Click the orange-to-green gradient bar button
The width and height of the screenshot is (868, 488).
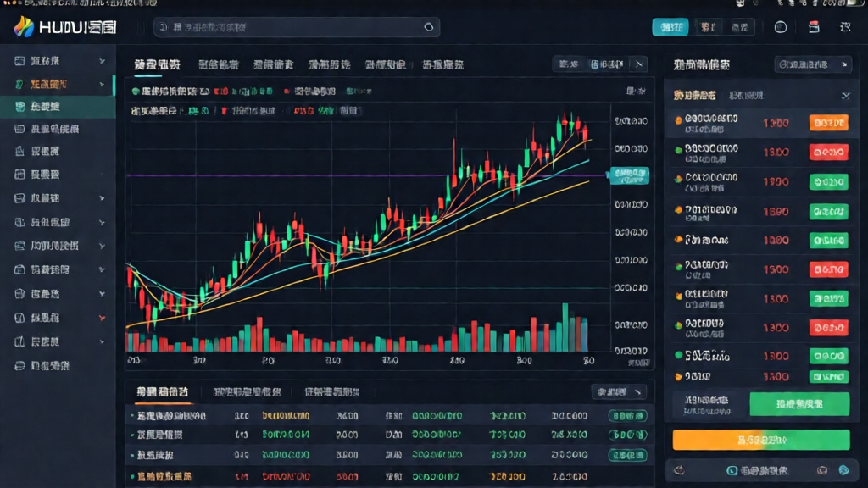coord(761,441)
